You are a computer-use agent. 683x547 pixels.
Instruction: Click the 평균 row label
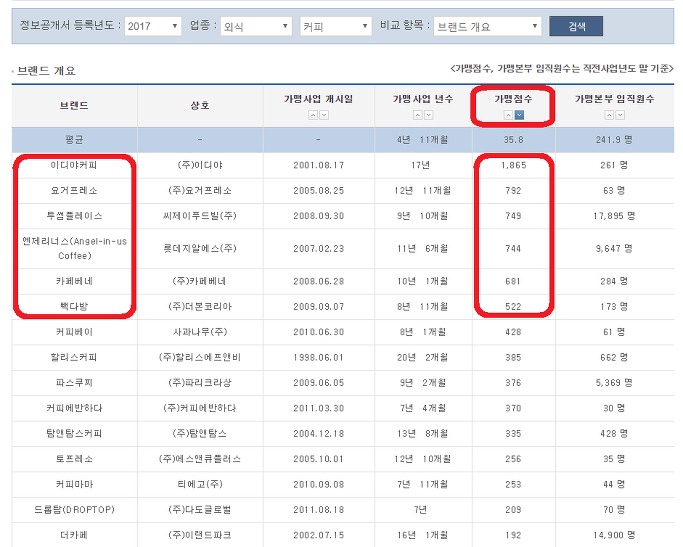pos(74,139)
